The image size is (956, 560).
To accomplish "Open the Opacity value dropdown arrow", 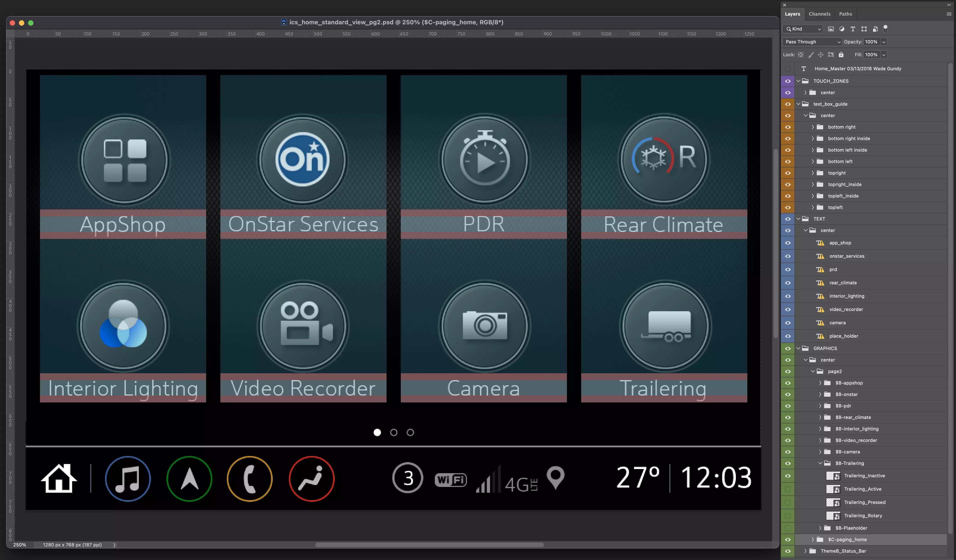I will (884, 42).
